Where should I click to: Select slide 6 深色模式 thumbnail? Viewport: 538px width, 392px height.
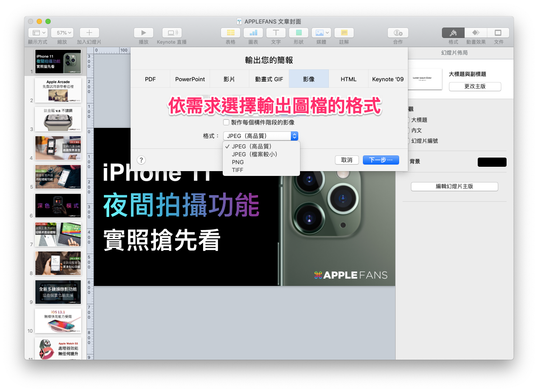pyautogui.click(x=58, y=206)
